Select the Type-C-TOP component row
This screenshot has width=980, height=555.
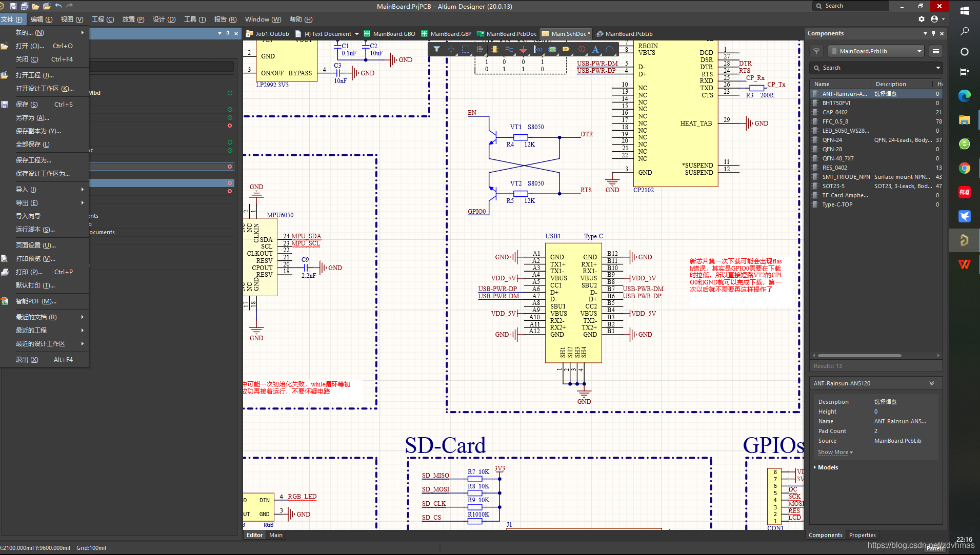coord(876,204)
